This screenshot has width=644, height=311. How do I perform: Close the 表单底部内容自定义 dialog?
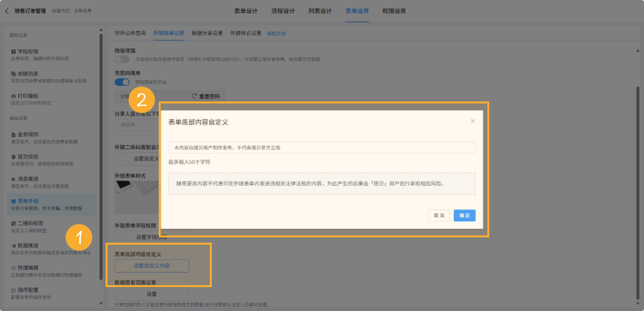[x=472, y=121]
